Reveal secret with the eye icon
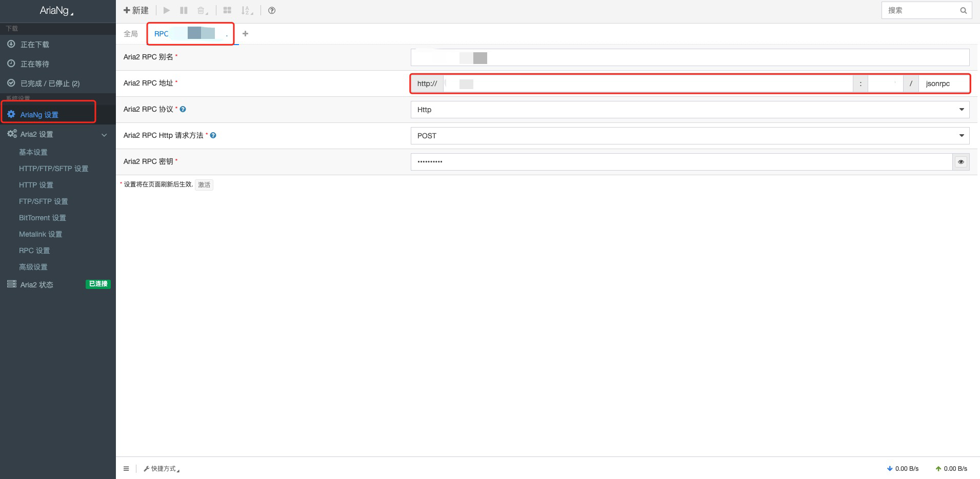The image size is (980, 479). (961, 162)
